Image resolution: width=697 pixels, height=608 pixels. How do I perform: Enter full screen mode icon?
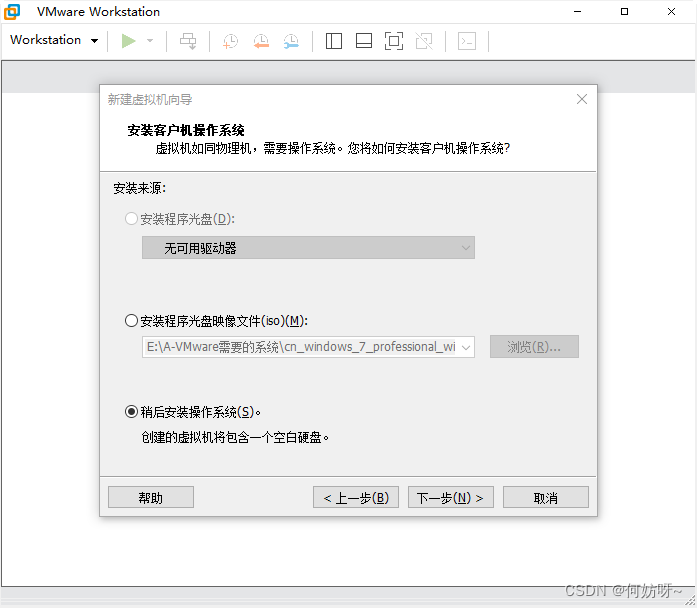coord(394,41)
